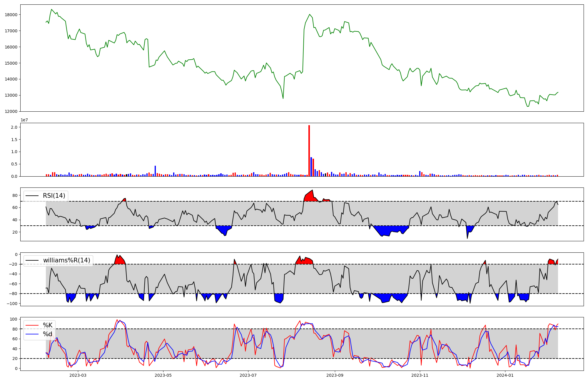Click the 2023-09 x-axis tick label
The image size is (588, 382).
pyautogui.click(x=335, y=375)
